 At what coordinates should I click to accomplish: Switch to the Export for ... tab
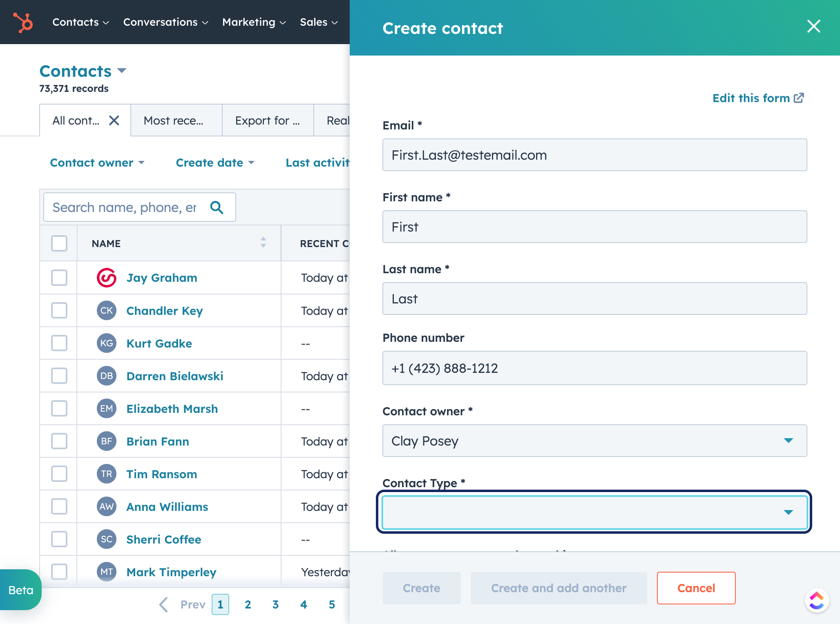[268, 120]
